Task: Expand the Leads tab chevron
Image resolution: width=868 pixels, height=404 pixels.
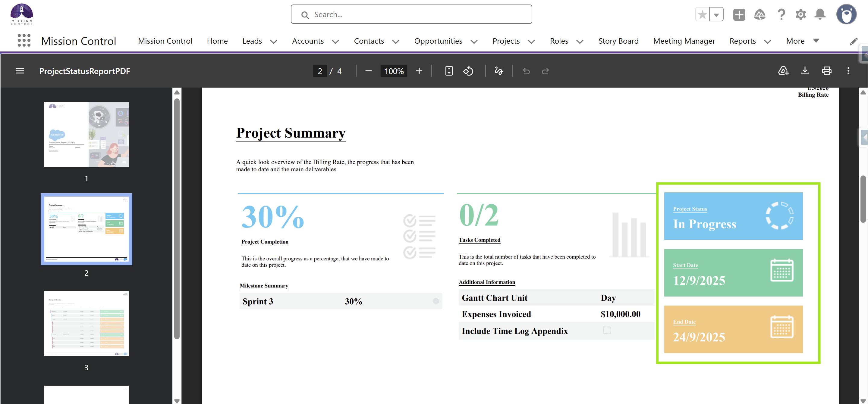Action: click(274, 42)
